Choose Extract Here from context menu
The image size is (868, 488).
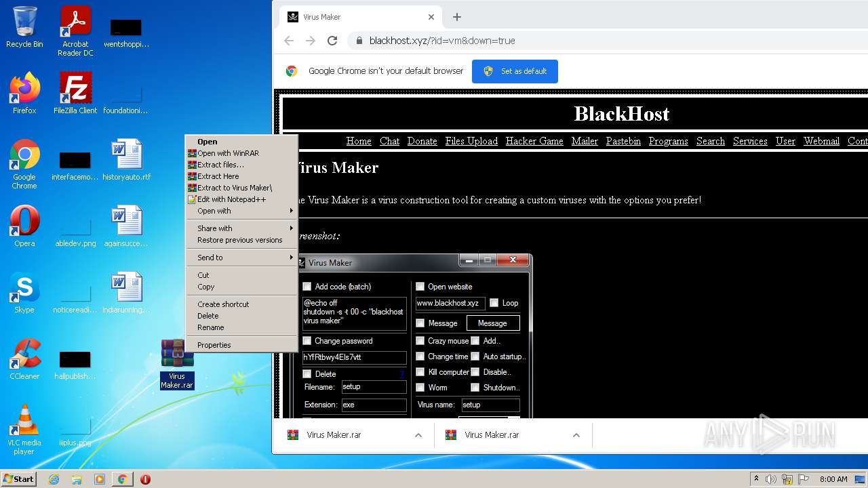click(x=242, y=176)
